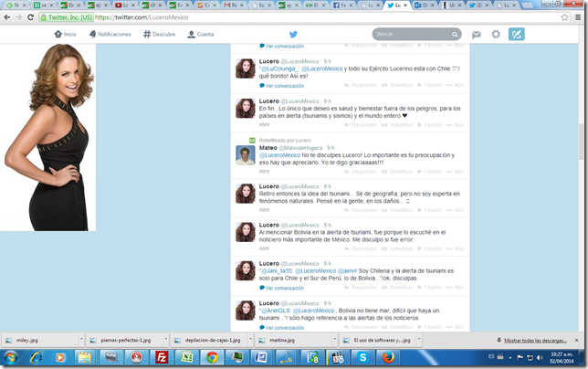Close the downloads bar with the X
Image resolution: width=588 pixels, height=369 pixels.
[x=577, y=340]
